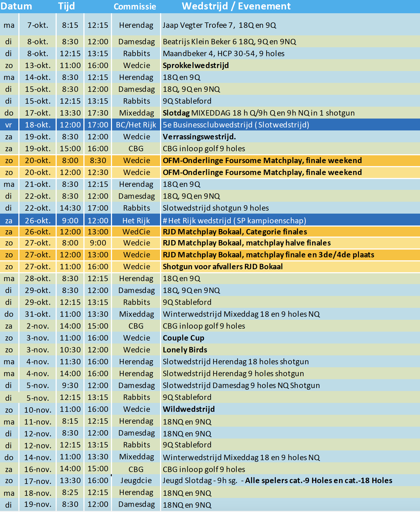Click the '31-okt.' date cell

(38, 314)
